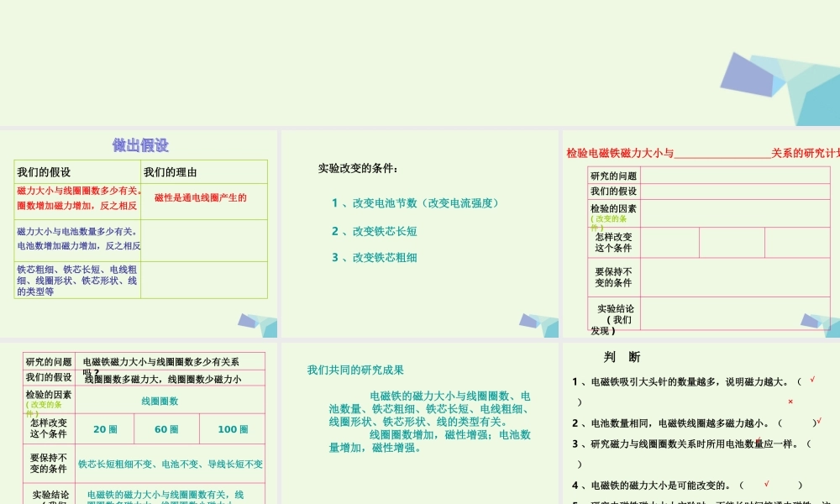Click empty answer cell beside 要保持不变的条件
Viewport: 840px width, 504px height.
[x=735, y=277]
